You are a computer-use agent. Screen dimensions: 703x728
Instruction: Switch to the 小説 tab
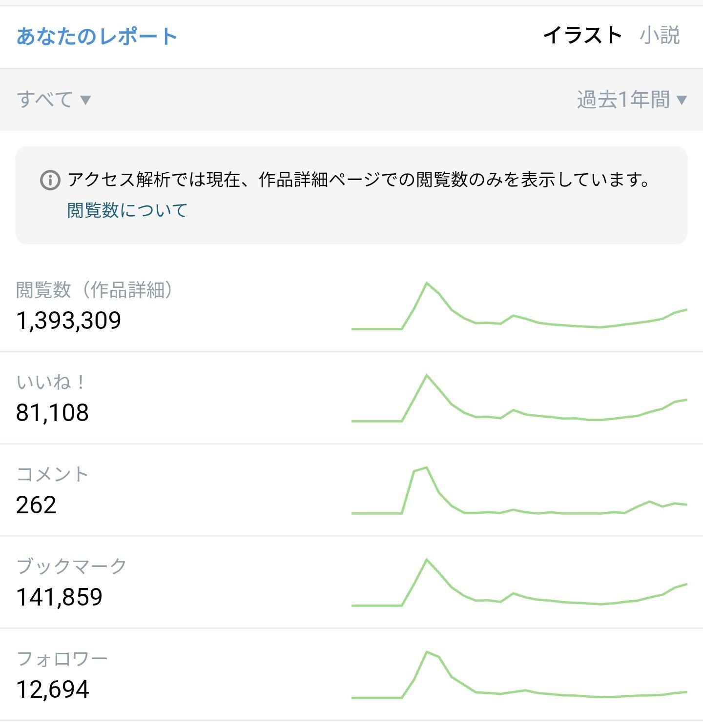point(660,36)
